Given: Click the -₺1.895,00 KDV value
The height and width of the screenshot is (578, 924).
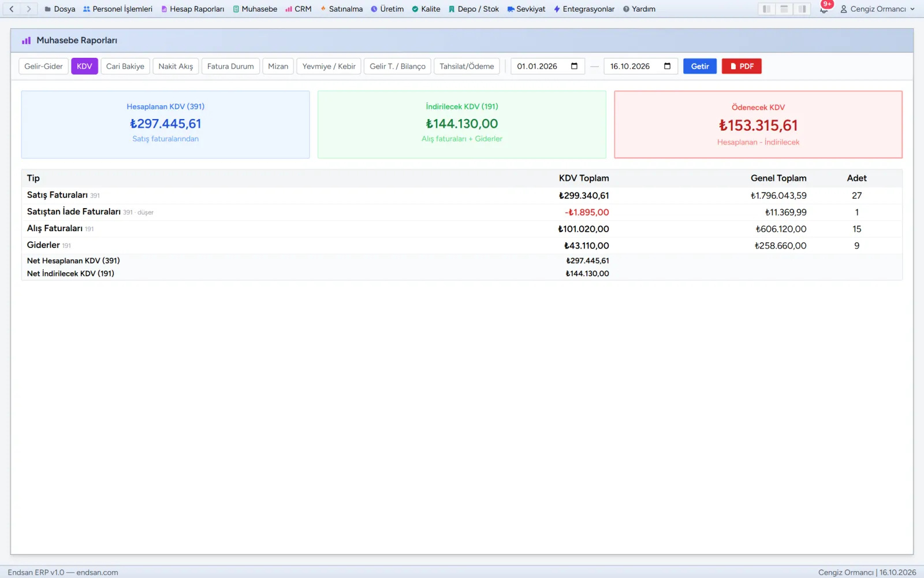Looking at the screenshot, I should click(587, 212).
